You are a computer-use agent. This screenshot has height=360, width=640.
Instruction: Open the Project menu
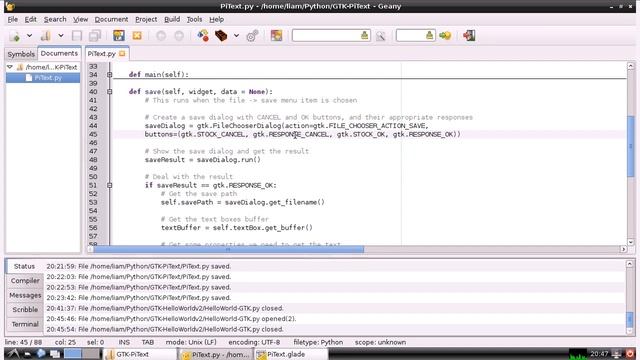tap(146, 19)
